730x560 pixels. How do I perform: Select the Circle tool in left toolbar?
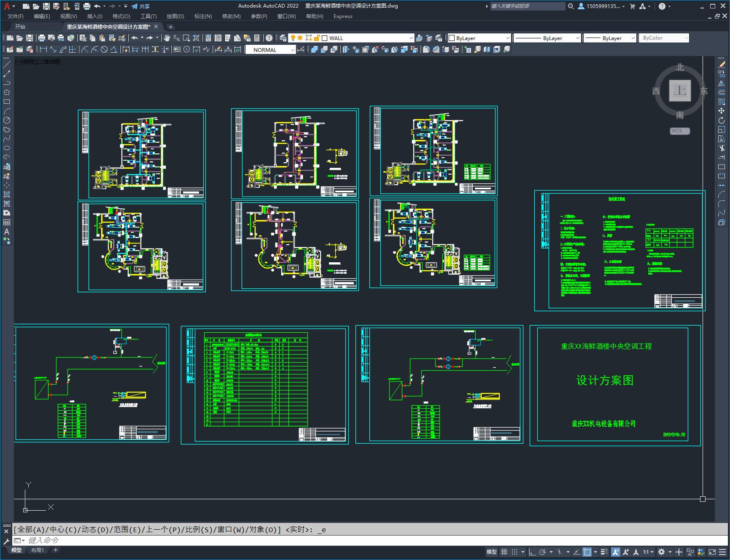pos(7,120)
